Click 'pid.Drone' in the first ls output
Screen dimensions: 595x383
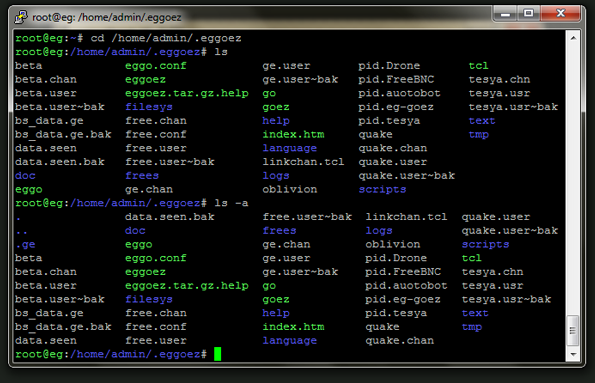tap(389, 66)
